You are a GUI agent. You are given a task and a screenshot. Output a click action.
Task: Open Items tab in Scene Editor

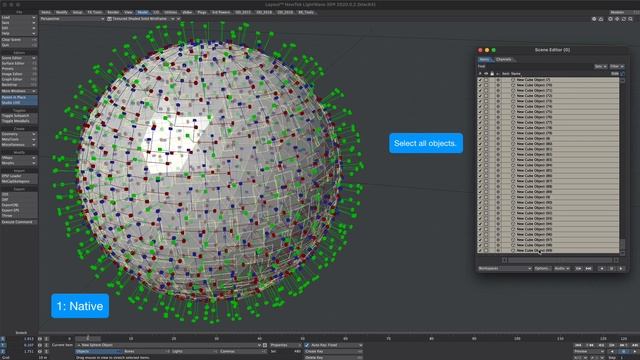pos(485,60)
